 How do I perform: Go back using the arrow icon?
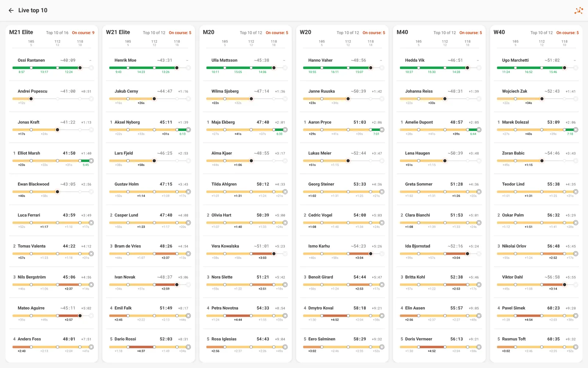(11, 10)
